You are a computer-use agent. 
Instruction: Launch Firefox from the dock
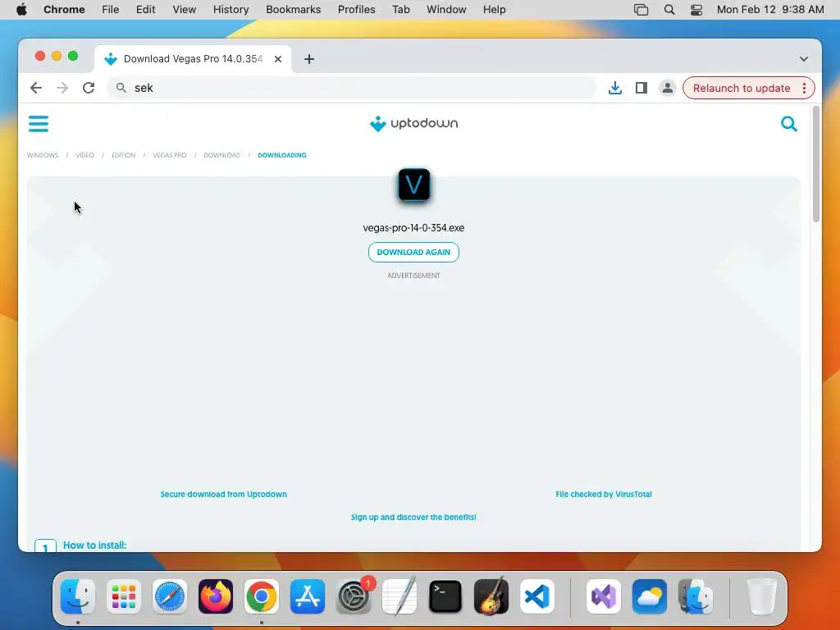point(216,596)
